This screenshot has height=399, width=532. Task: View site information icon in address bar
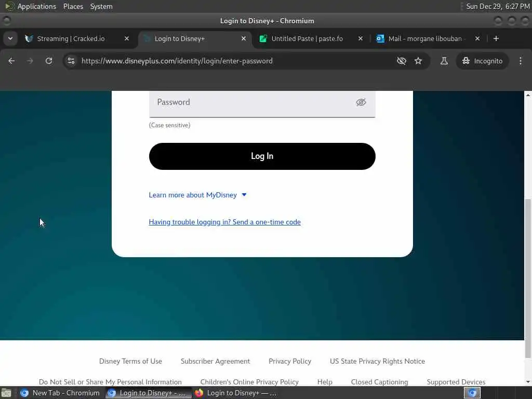(71, 61)
